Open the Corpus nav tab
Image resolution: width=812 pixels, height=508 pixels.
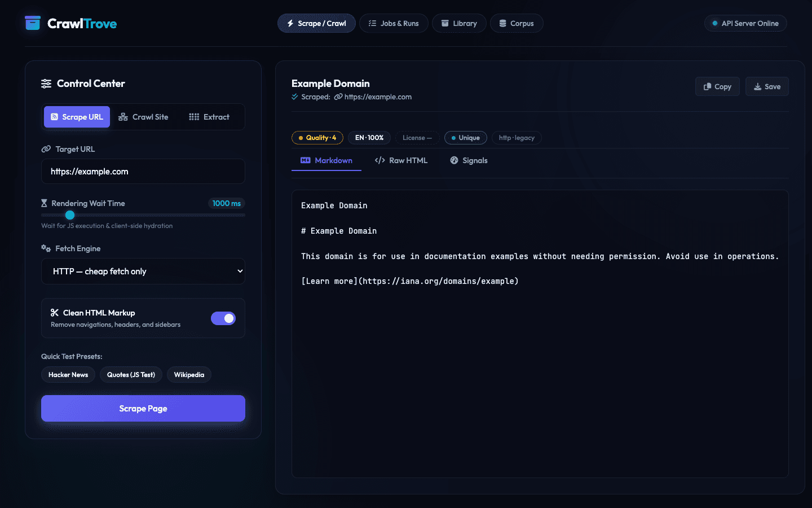tap(517, 23)
